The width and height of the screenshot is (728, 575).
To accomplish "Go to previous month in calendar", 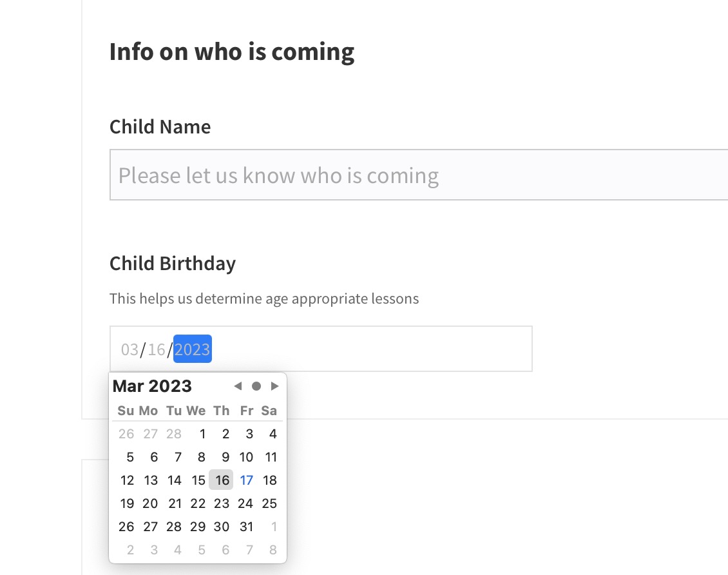I will tap(238, 386).
